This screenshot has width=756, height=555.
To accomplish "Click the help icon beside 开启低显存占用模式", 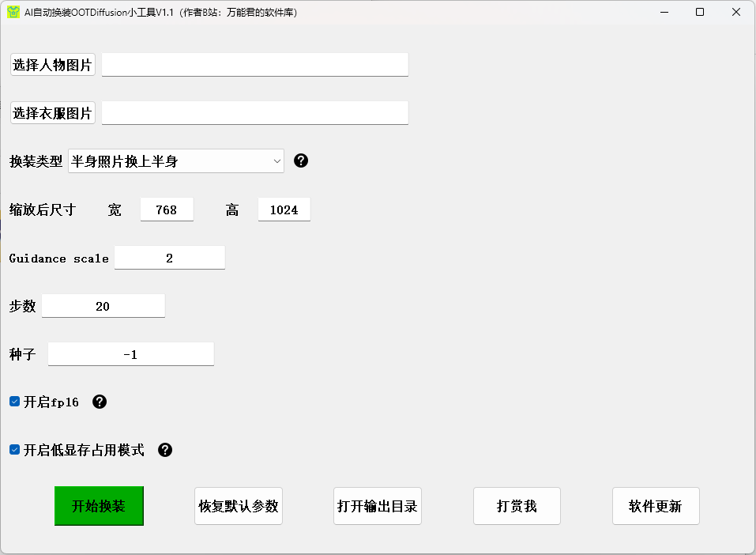I will click(165, 450).
